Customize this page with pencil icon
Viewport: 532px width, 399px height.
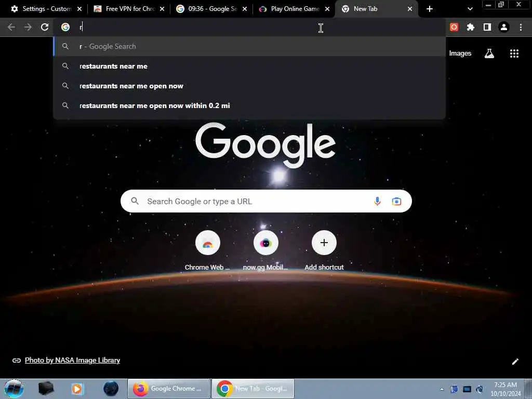click(x=515, y=362)
